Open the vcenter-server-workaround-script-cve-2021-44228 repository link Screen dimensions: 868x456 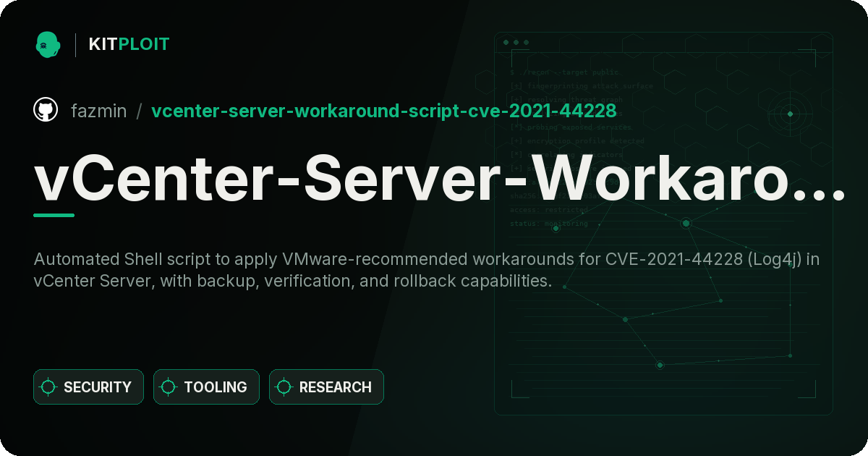[383, 111]
